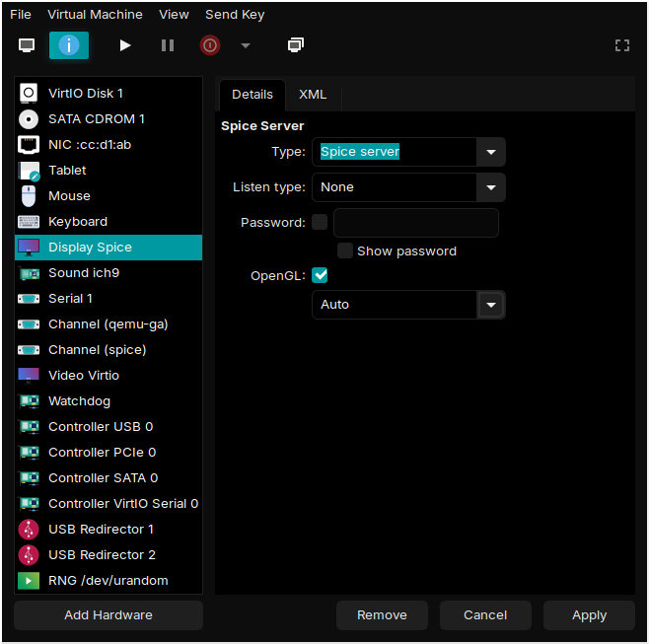649x644 pixels.
Task: Select the Controller VirtIO Serial 0 icon
Action: point(29,504)
